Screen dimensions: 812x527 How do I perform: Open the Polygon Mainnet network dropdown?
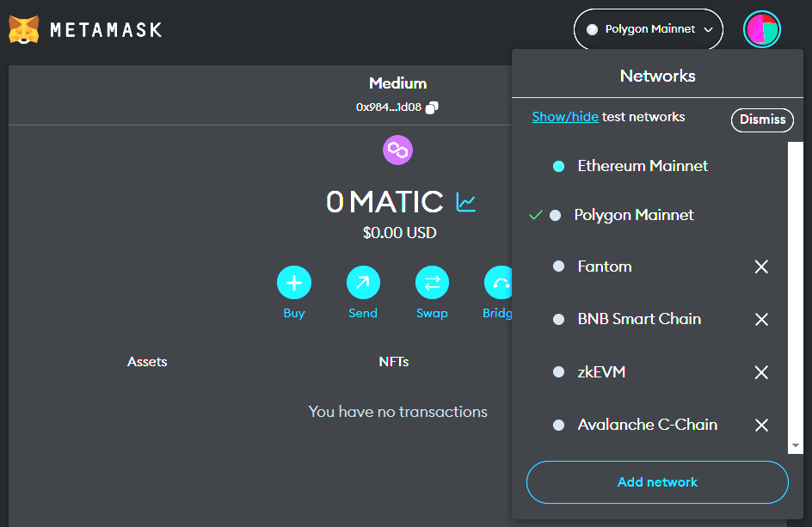pyautogui.click(x=649, y=29)
